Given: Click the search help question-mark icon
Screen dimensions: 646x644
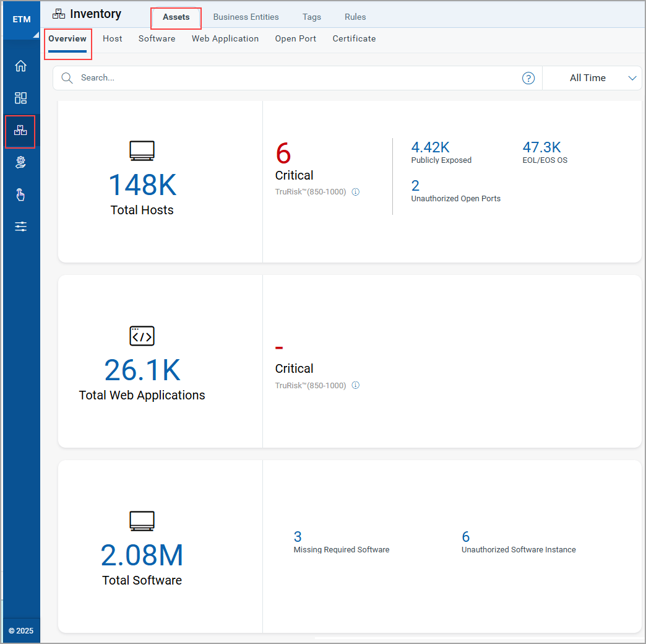Looking at the screenshot, I should point(528,78).
